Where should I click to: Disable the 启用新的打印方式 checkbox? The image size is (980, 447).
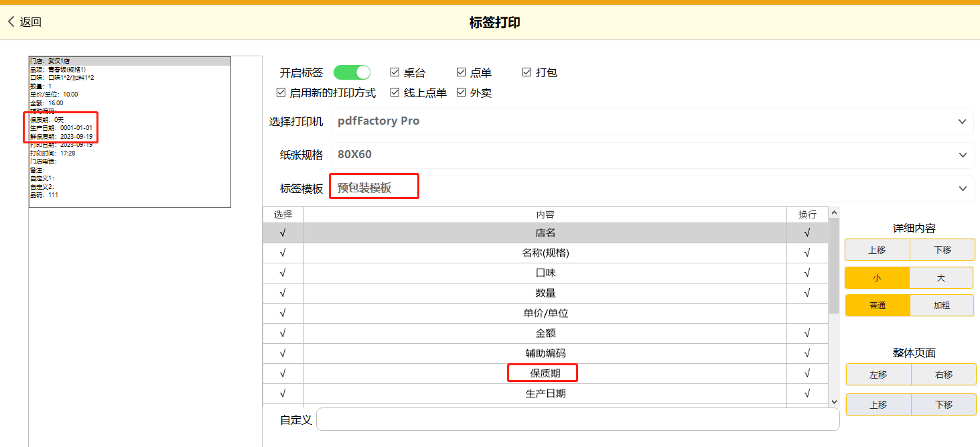tap(281, 92)
